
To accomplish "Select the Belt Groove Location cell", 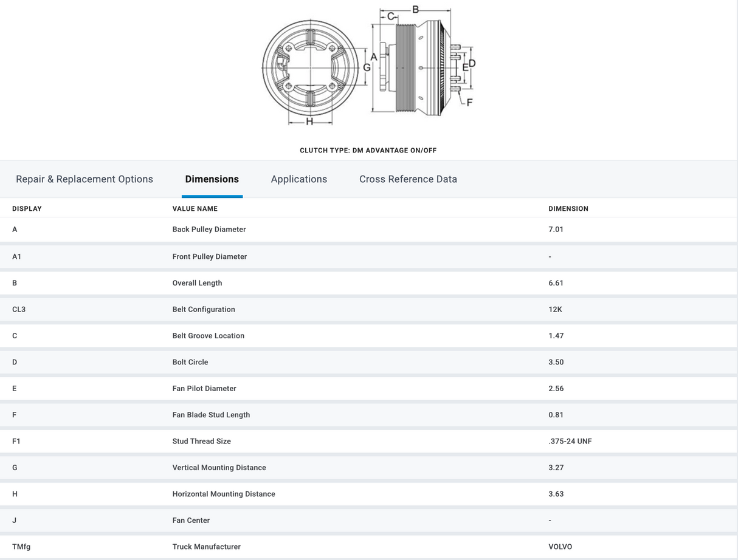I will (209, 336).
